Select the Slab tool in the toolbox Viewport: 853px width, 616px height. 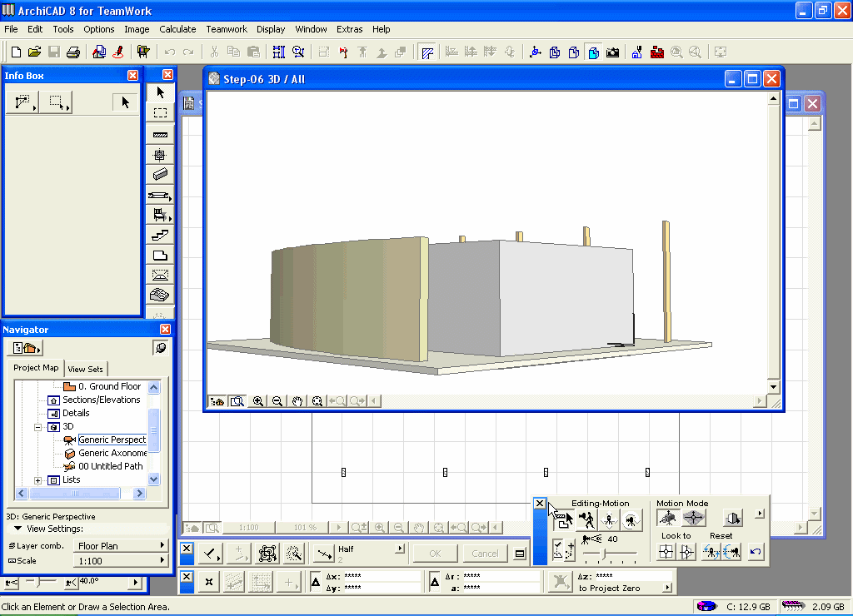click(160, 256)
